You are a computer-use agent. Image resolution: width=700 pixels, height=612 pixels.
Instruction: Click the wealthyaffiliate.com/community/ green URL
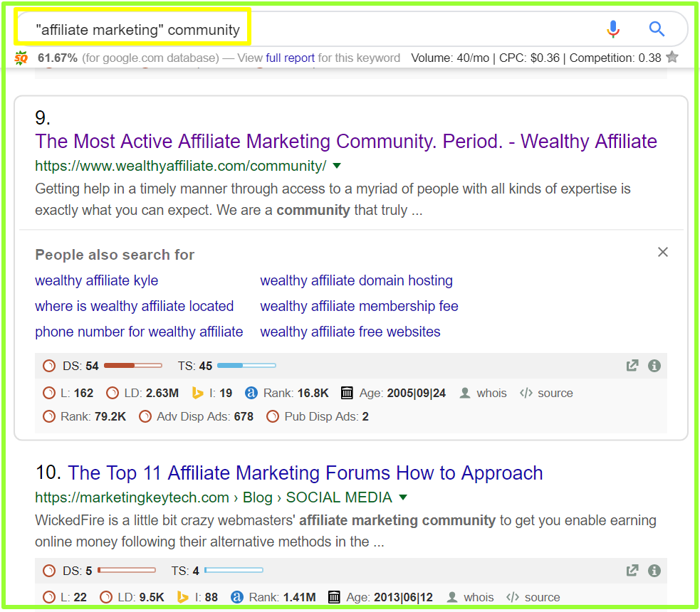tap(181, 166)
